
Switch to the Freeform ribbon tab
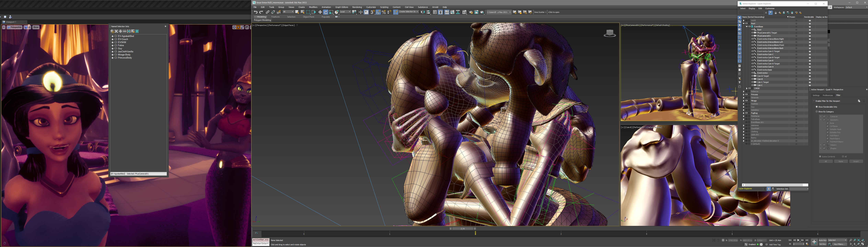click(275, 17)
